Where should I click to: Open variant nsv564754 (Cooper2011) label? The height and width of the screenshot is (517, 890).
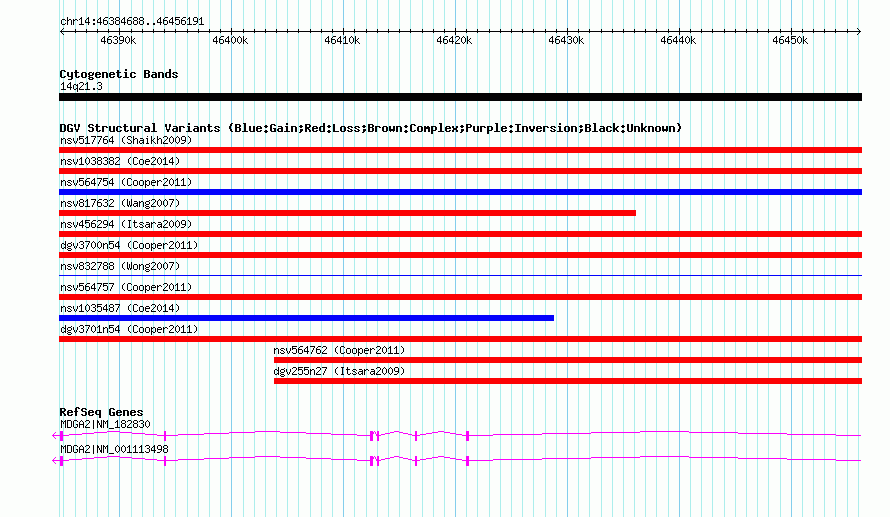[126, 182]
